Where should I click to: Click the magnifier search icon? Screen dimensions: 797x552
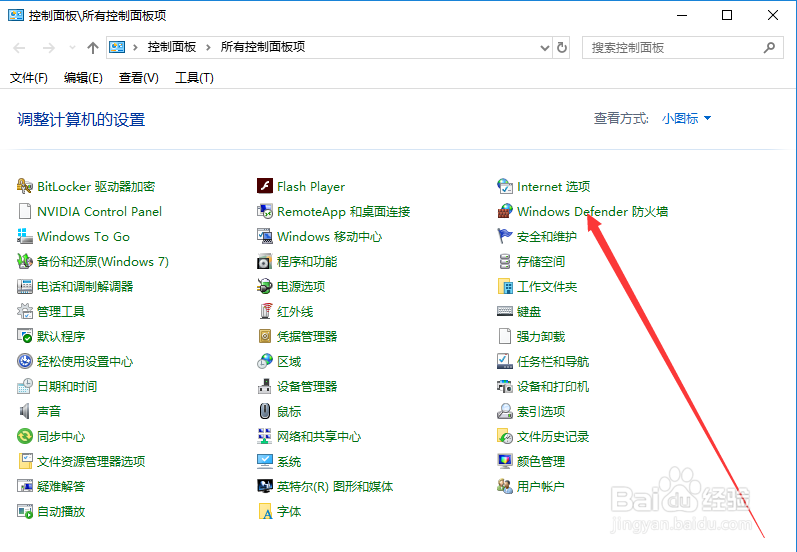tap(769, 48)
